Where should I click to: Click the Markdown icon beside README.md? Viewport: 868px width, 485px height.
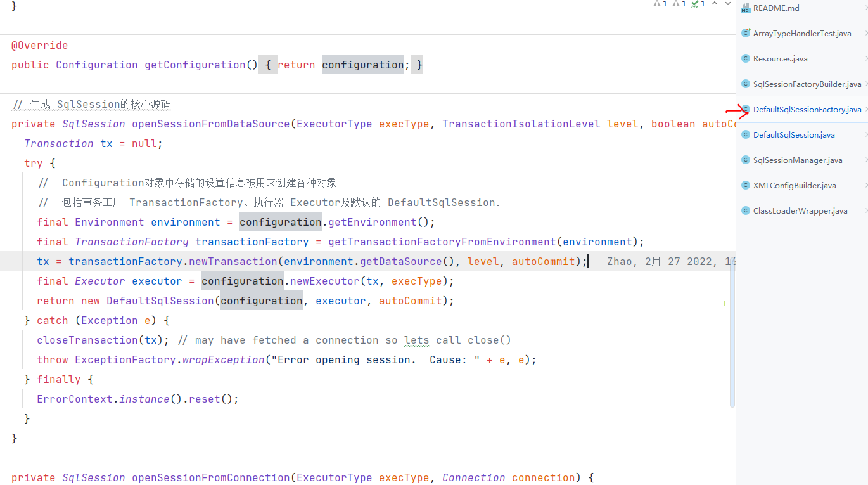click(x=746, y=8)
